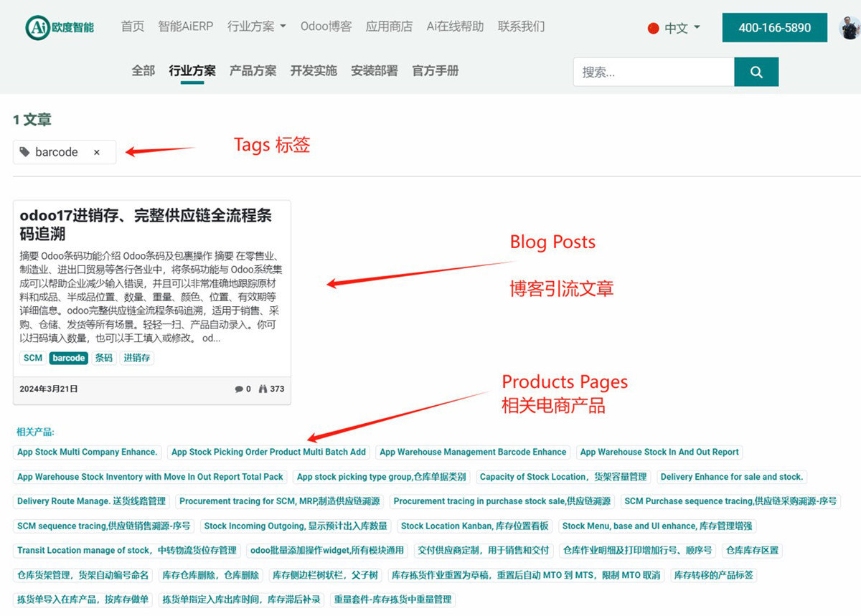Open 库存转移的产品标签
The image size is (861, 616).
click(713, 574)
